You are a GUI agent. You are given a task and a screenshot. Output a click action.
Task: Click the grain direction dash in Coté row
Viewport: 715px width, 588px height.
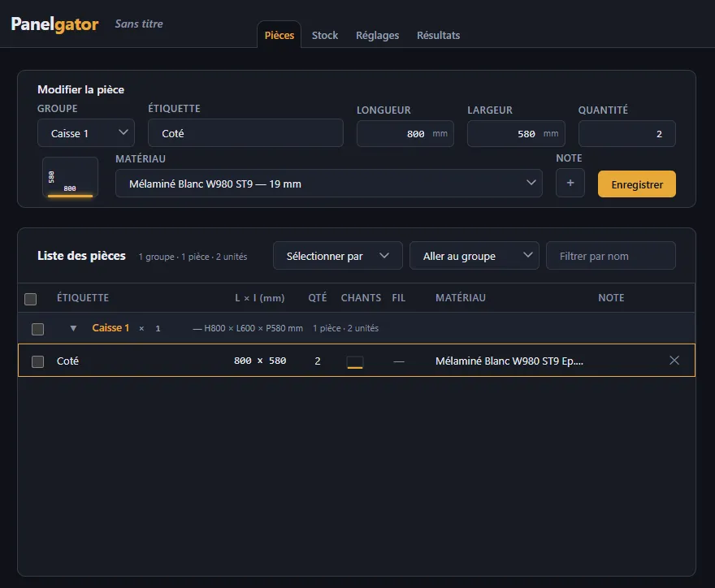tap(399, 361)
